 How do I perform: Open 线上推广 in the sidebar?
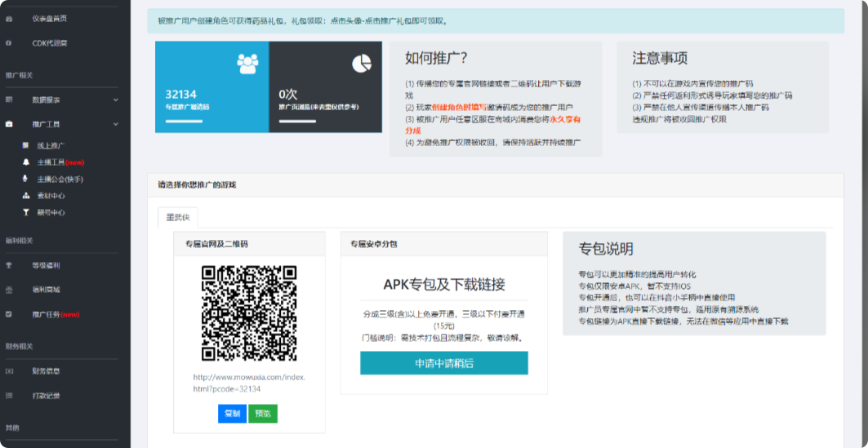tap(51, 146)
